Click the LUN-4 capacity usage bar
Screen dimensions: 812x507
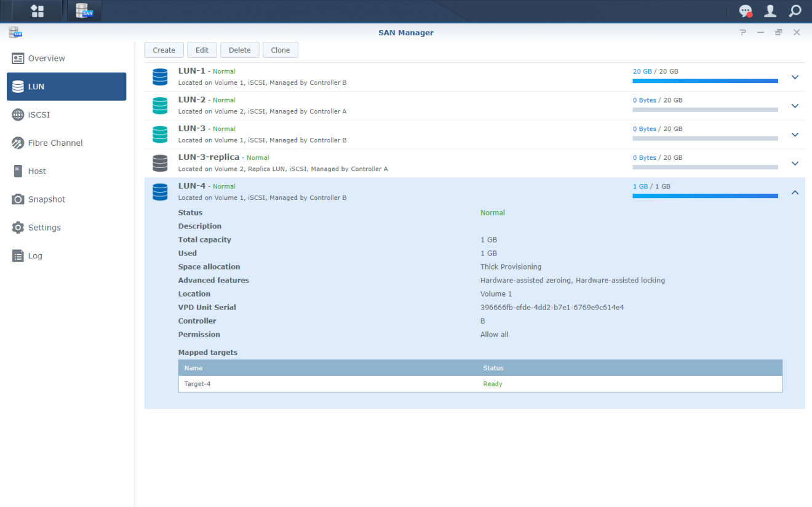point(705,196)
